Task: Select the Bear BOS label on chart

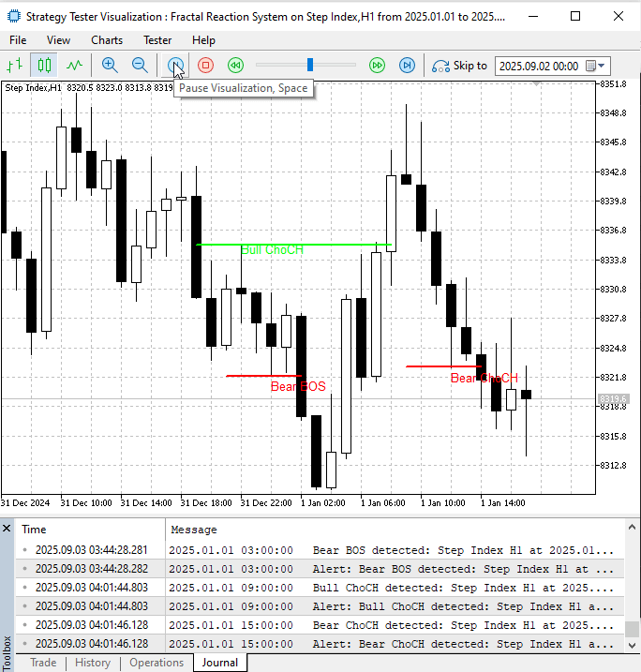Action: coord(298,386)
